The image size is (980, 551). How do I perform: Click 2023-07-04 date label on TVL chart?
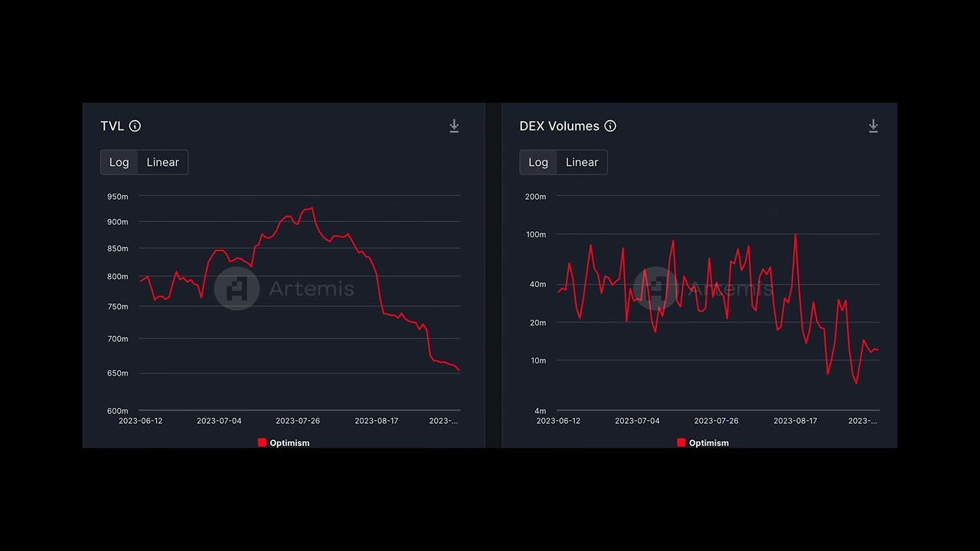(x=219, y=421)
